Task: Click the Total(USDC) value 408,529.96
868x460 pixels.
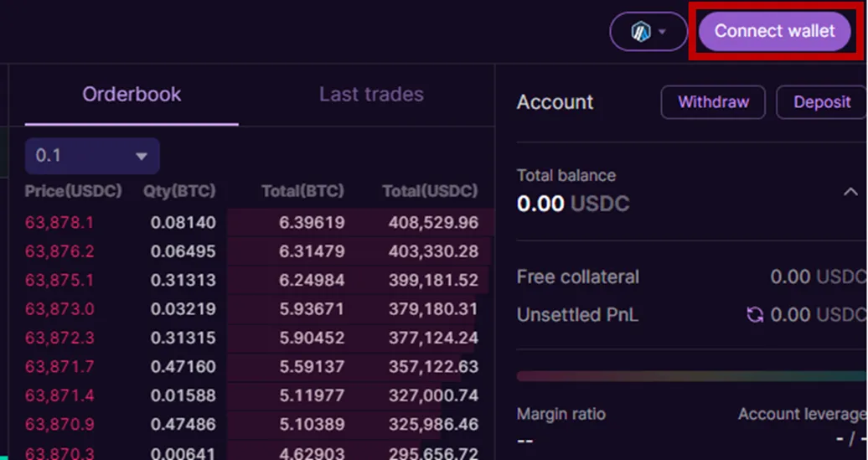Action: pyautogui.click(x=433, y=223)
